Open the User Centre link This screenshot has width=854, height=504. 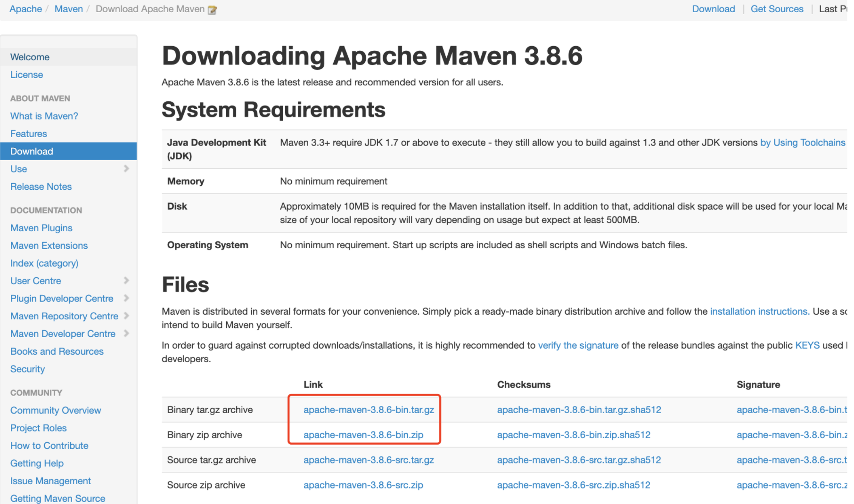click(x=36, y=281)
